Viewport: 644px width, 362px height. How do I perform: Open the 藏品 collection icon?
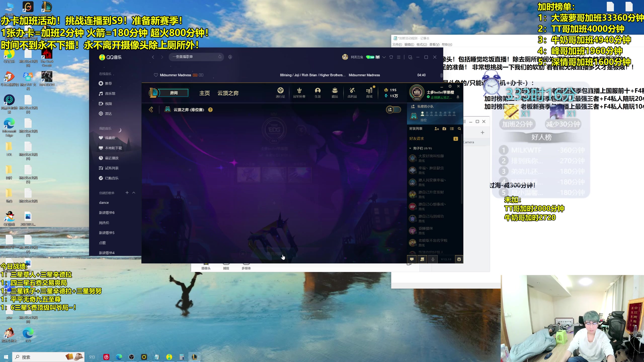335,93
